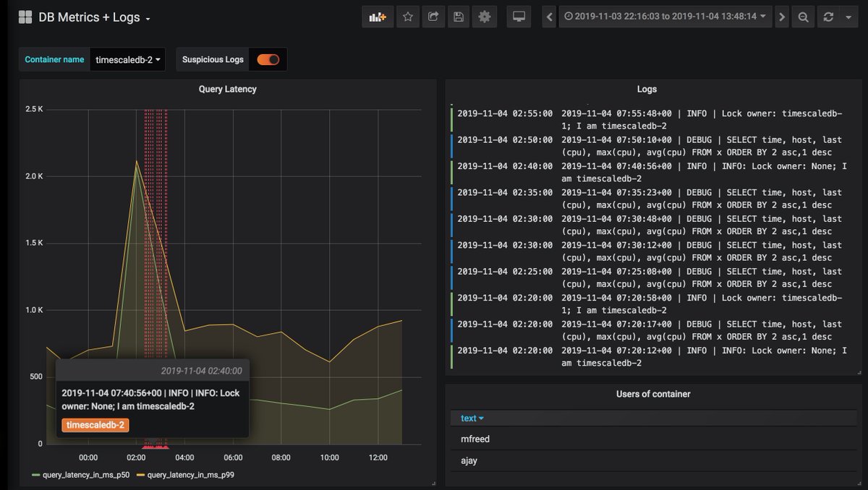Click the 04:00 x-axis label
This screenshot has height=490, width=868.
click(x=184, y=457)
